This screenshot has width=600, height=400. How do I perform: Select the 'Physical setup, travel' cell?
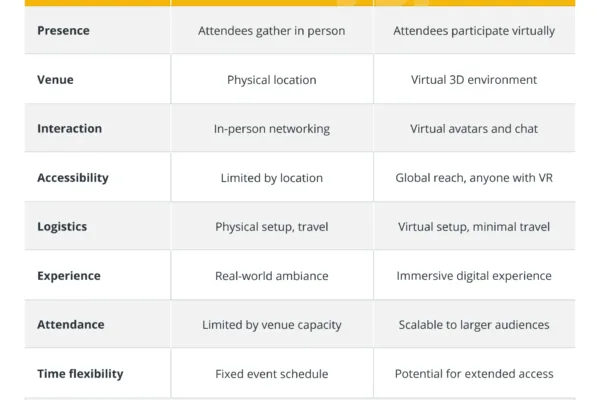click(x=272, y=227)
